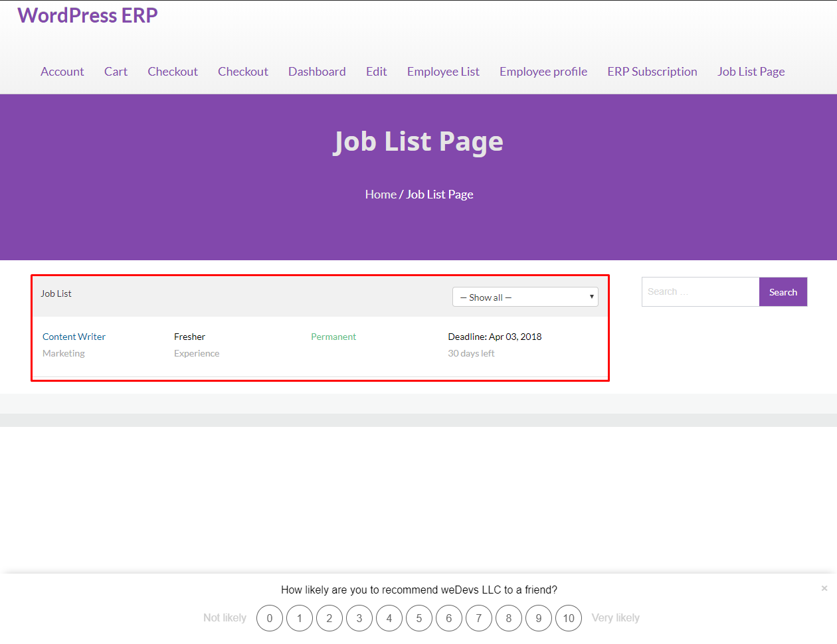
Task: Click the "30 days left" text
Action: tap(471, 354)
